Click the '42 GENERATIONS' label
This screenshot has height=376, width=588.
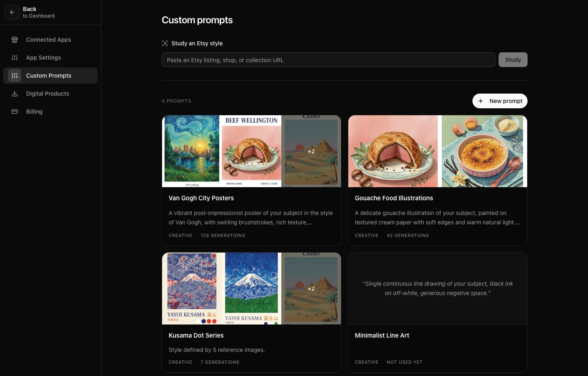pos(408,235)
